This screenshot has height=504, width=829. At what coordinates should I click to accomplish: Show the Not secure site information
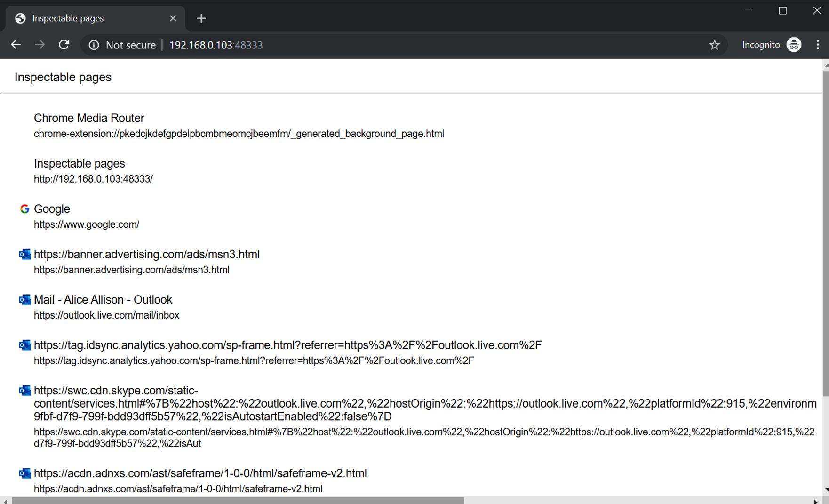pos(122,45)
